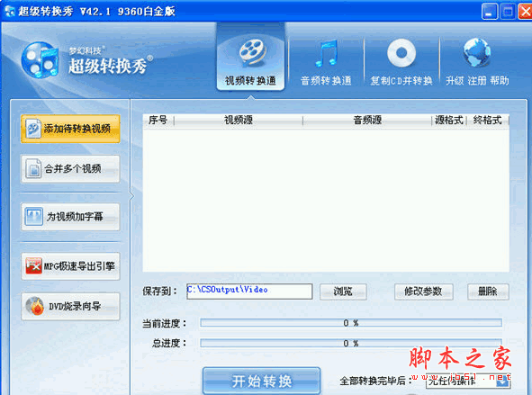Click the 音频源 column header
The width and height of the screenshot is (532, 395).
(x=367, y=120)
